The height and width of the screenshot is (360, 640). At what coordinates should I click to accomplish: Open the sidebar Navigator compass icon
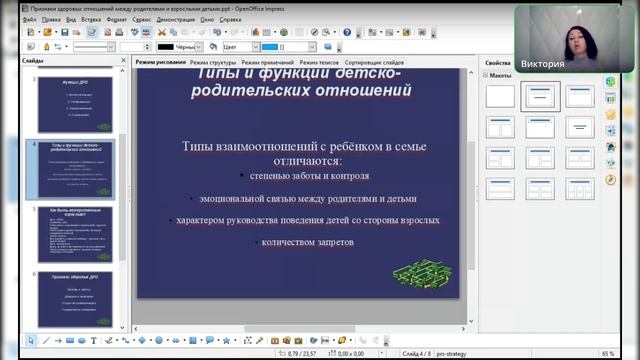coord(611,180)
